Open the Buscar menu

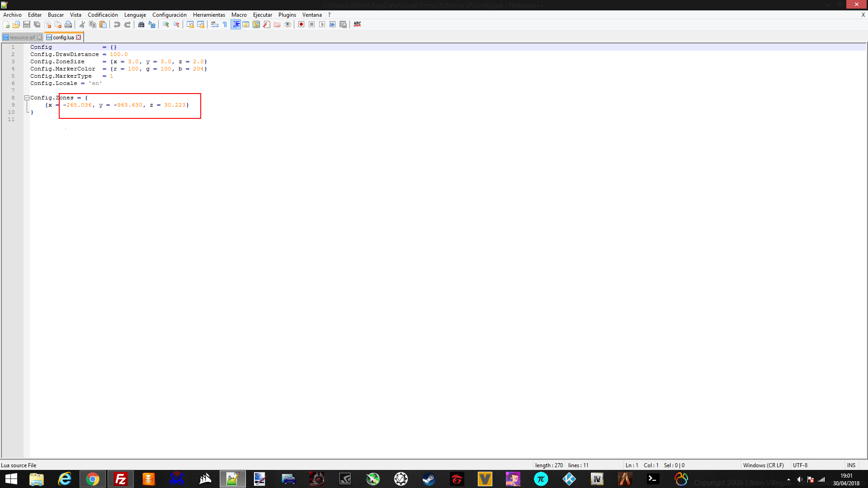click(x=56, y=15)
